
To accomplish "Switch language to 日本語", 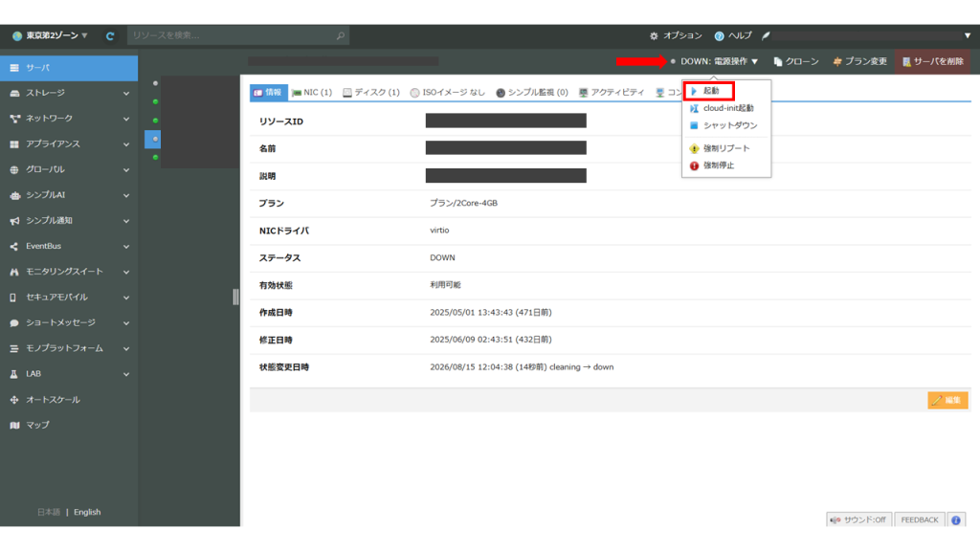I will 48,513.
